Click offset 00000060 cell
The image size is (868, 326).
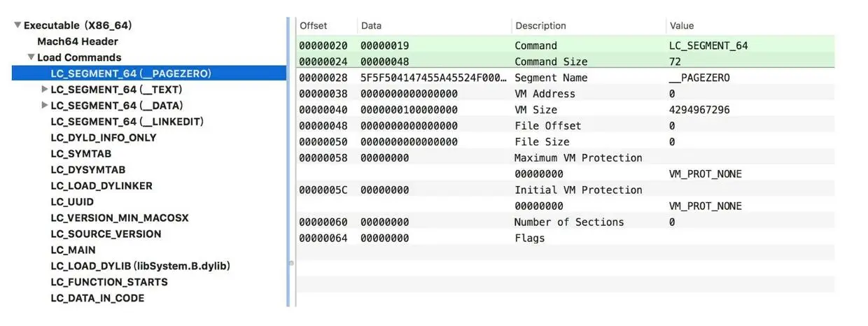tap(323, 222)
